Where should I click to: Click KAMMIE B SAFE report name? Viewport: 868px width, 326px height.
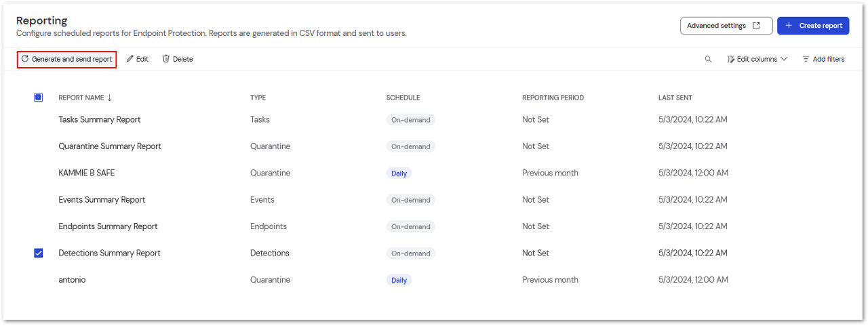87,173
